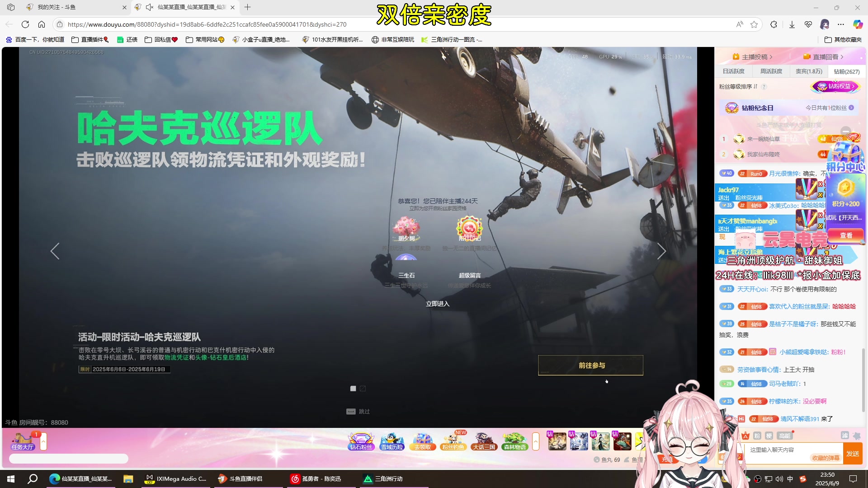Click the 粉 fan badge icon above chat input
The image size is (868, 488).
[x=757, y=436]
